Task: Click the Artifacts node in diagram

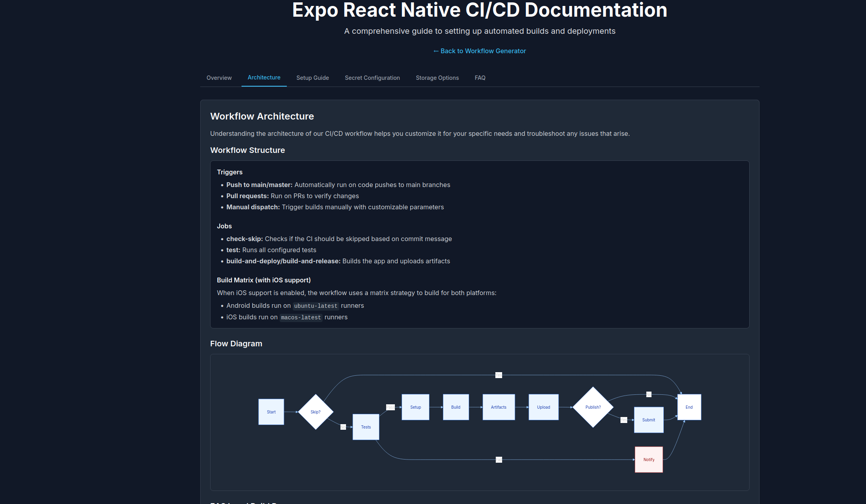Action: [499, 407]
